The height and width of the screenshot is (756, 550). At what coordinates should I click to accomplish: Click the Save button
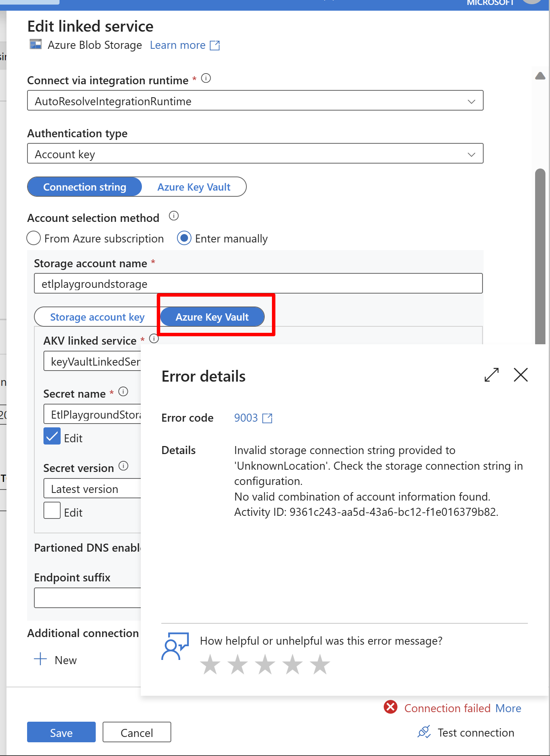[x=61, y=732]
